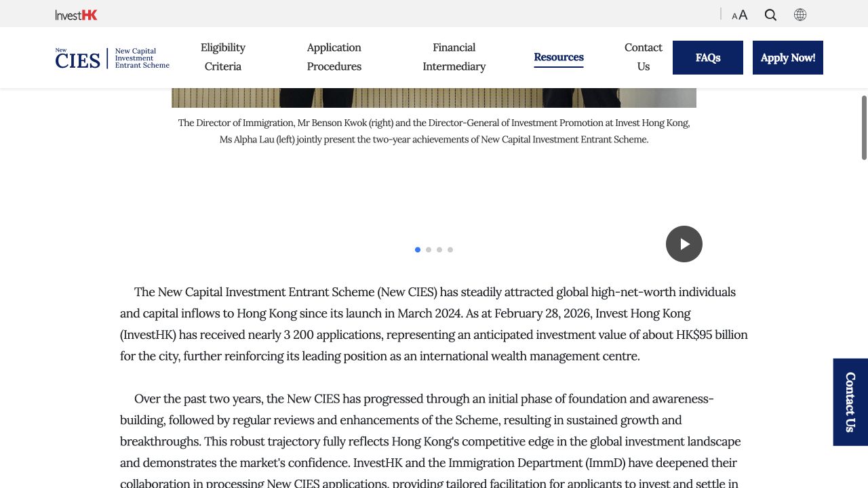
Task: Click the font size AA icon
Action: (x=740, y=15)
